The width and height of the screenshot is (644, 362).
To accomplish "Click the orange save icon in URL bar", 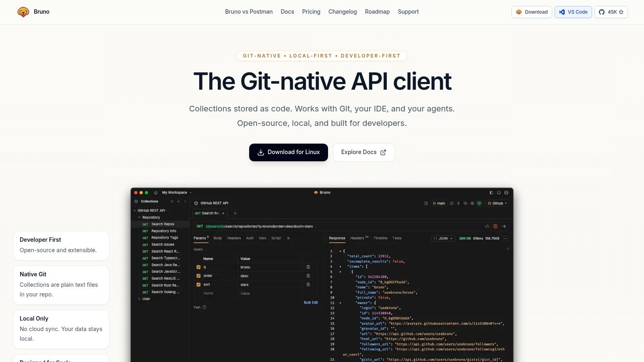I will click(x=495, y=226).
